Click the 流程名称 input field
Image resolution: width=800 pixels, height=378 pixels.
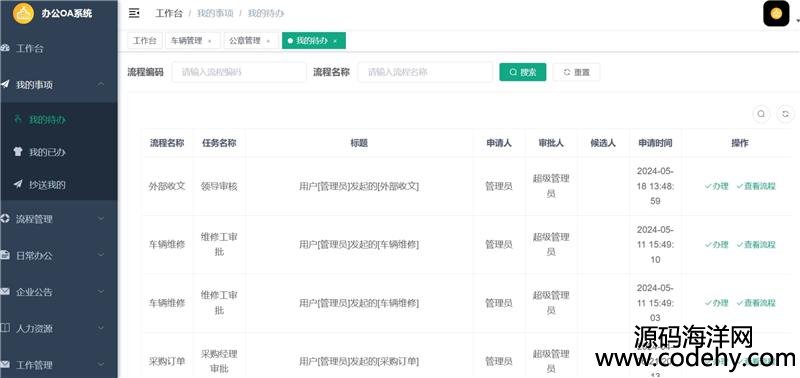[x=425, y=72]
